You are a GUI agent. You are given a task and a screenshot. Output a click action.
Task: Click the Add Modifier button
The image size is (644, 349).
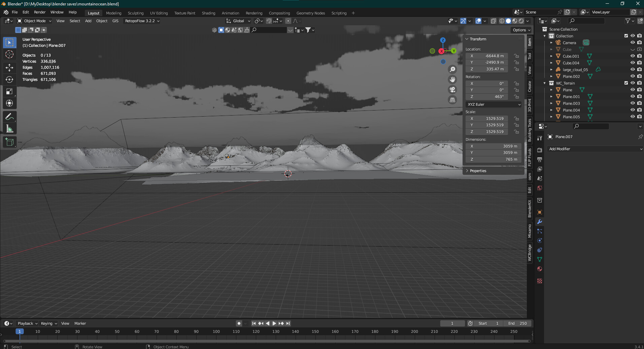(595, 149)
